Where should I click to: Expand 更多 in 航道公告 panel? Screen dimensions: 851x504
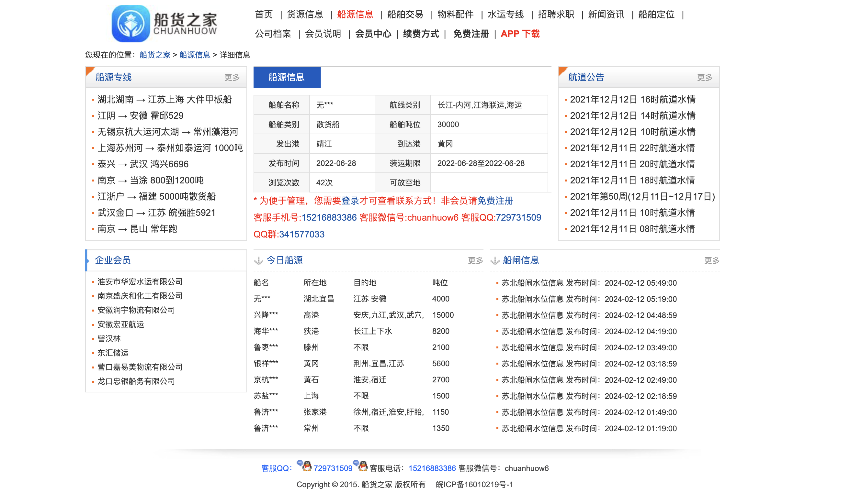coord(705,77)
